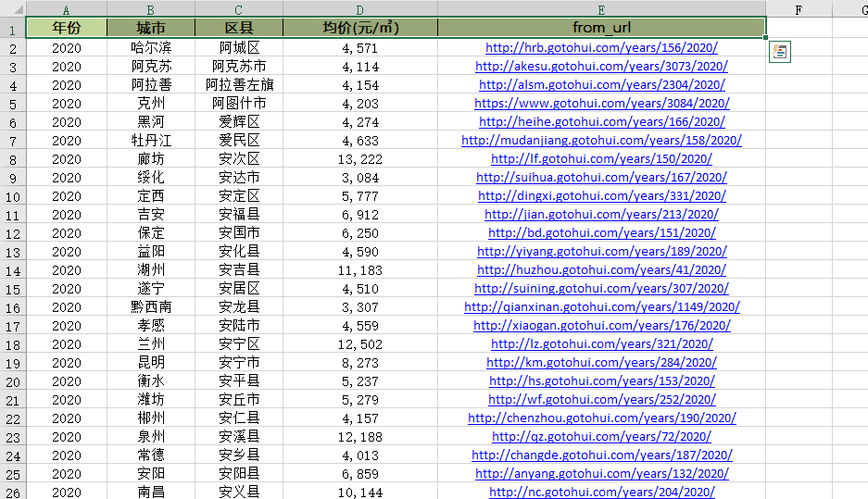This screenshot has width=868, height=499.
Task: Open the mudanjiang.gotohui.com link
Action: (x=602, y=141)
